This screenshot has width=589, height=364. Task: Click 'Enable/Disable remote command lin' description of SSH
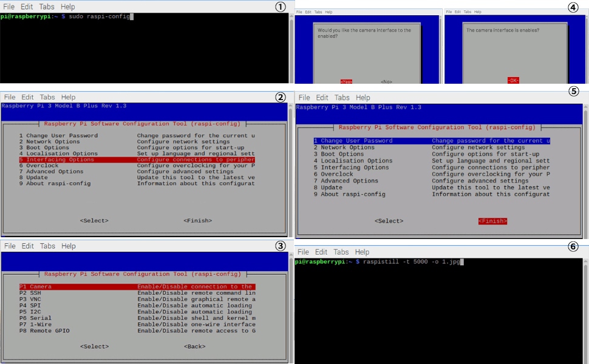(x=197, y=293)
